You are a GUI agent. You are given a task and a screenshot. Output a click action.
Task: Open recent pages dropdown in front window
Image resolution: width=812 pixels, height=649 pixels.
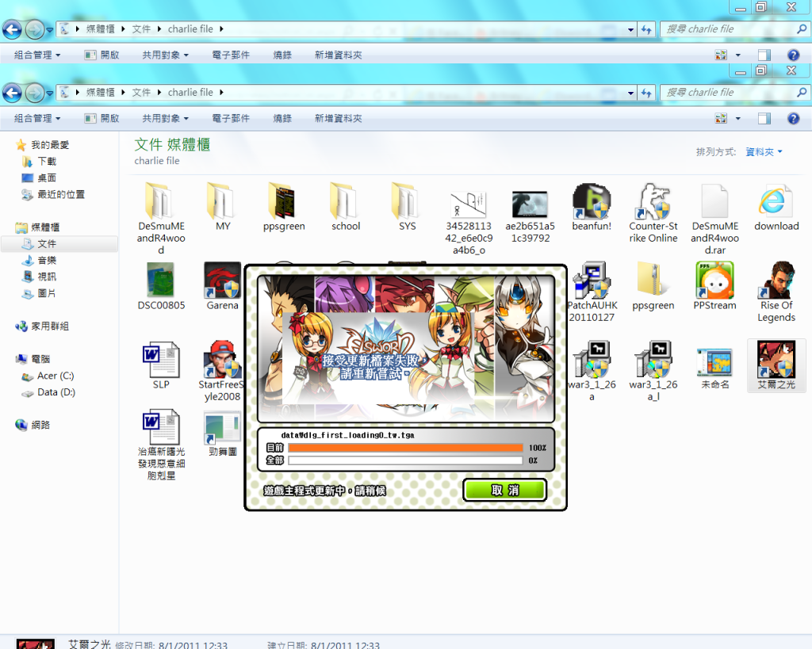pos(50,94)
